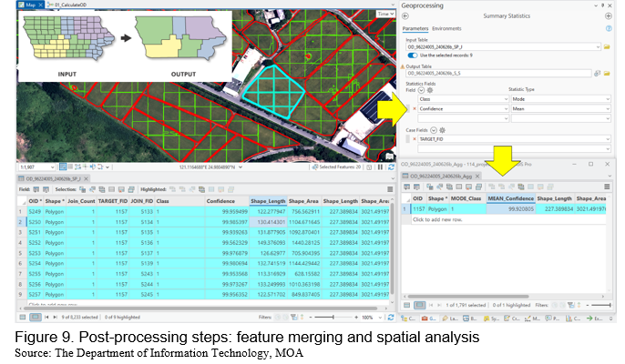Open the Summary Statistics help icon

pyautogui.click(x=609, y=28)
